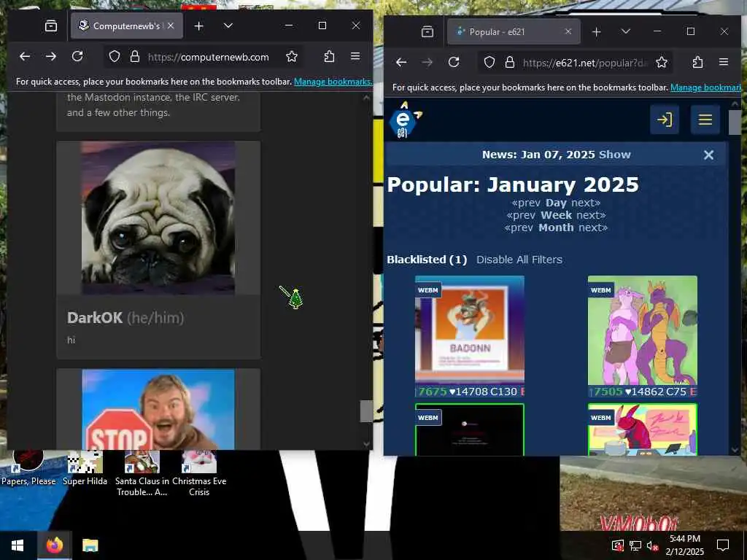The image size is (747, 560).
Task: Click the network tray icon
Action: [635, 545]
